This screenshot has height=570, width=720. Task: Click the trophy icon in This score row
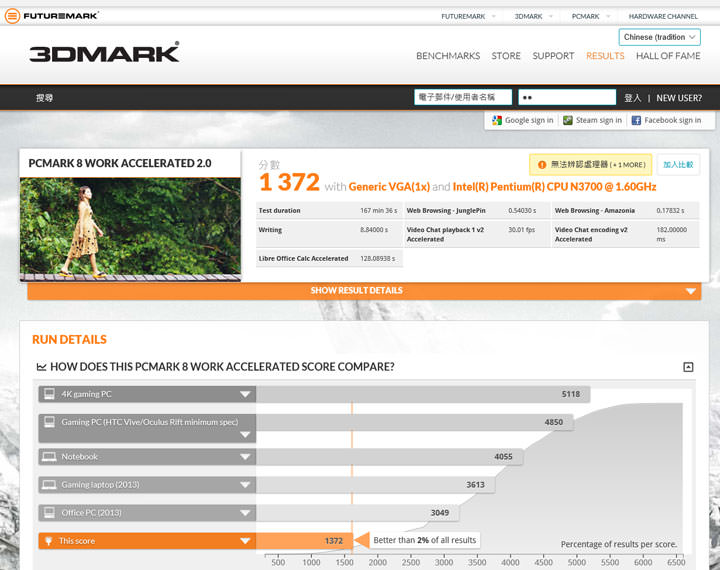point(48,541)
